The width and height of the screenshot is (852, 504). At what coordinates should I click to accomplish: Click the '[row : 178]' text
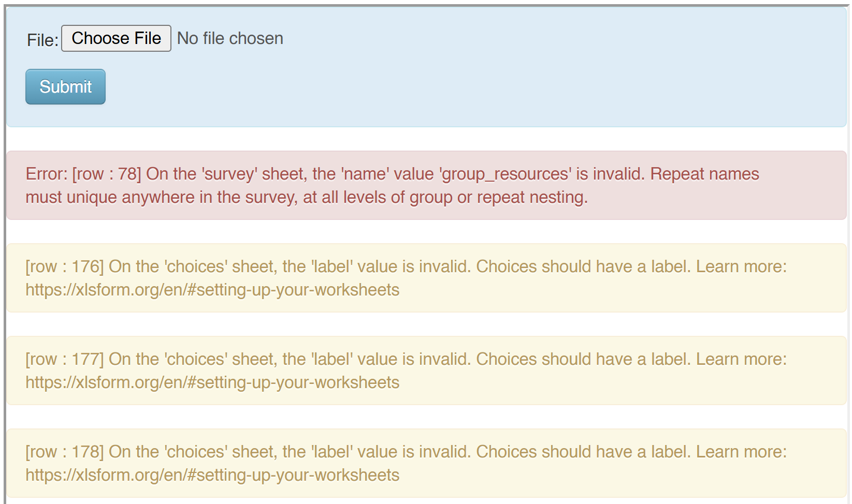(x=65, y=452)
